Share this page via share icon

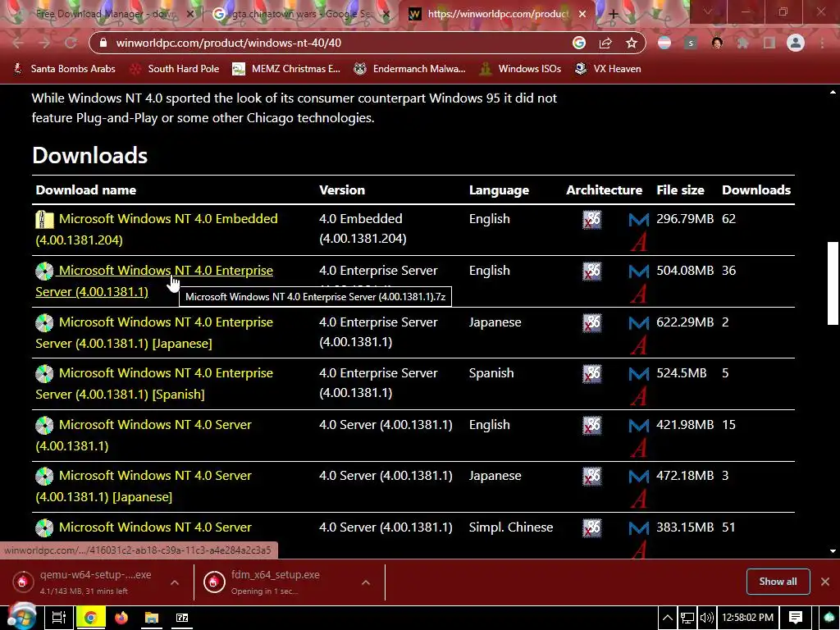tap(605, 43)
